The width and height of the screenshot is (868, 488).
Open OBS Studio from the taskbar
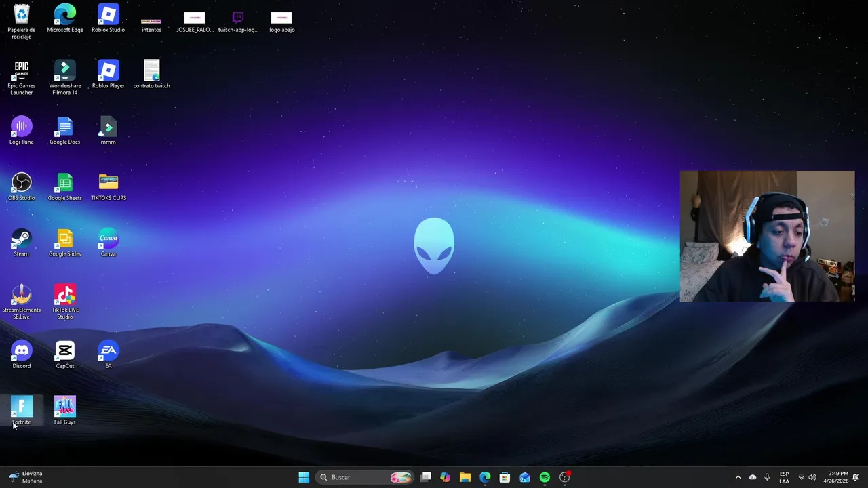[565, 477]
